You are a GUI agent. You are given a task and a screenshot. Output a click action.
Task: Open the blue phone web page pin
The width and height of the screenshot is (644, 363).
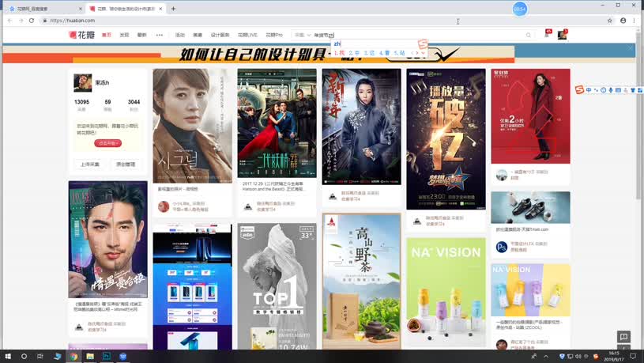(x=192, y=286)
